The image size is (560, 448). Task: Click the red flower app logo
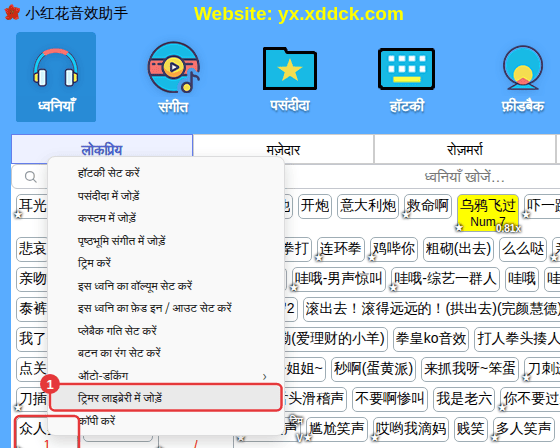[x=12, y=13]
